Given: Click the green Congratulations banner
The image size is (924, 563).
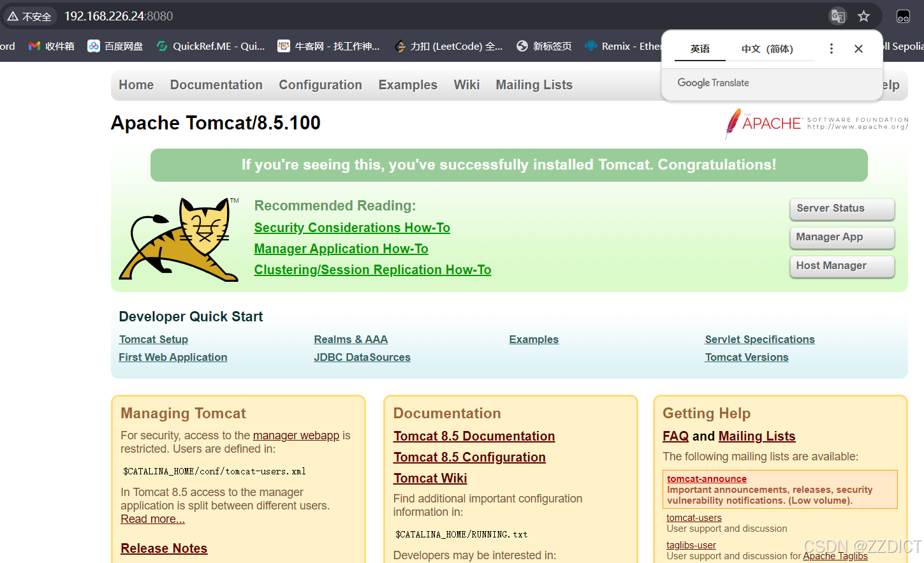Looking at the screenshot, I should (x=509, y=165).
